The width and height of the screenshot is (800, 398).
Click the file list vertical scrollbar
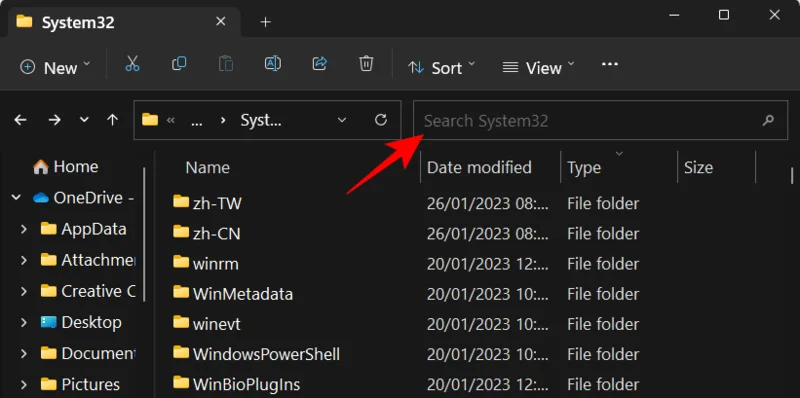click(x=792, y=176)
